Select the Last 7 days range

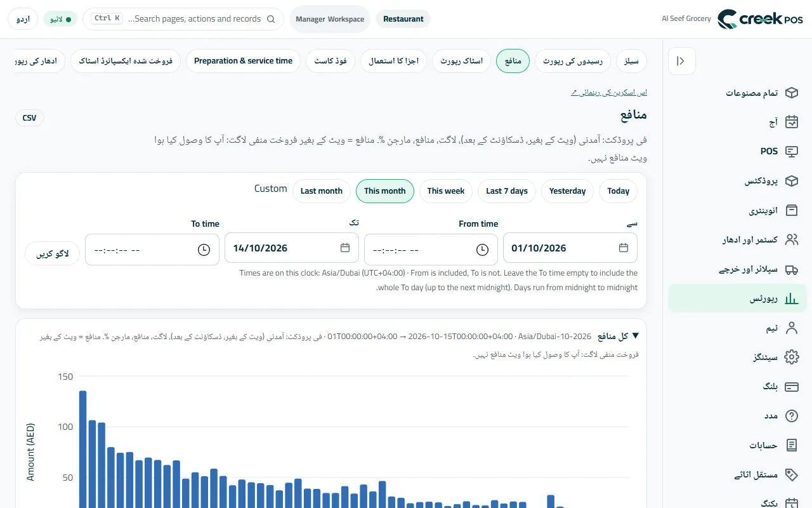pos(507,191)
